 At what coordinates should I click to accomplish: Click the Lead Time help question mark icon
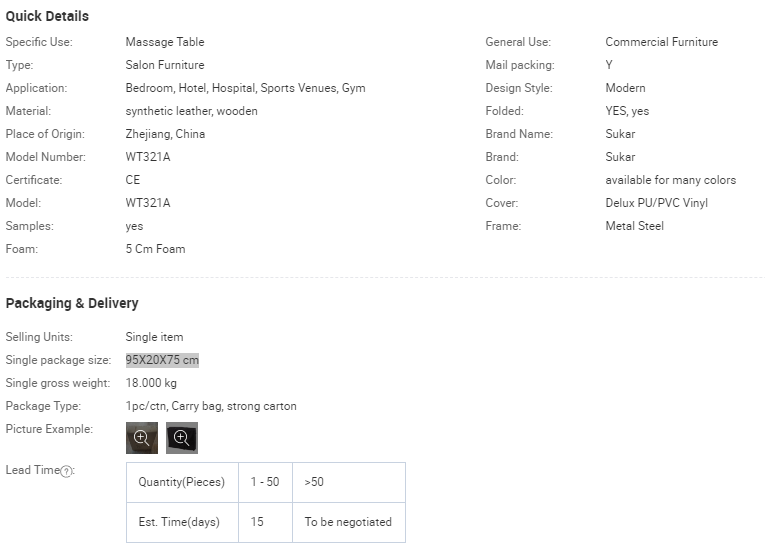[x=66, y=471]
